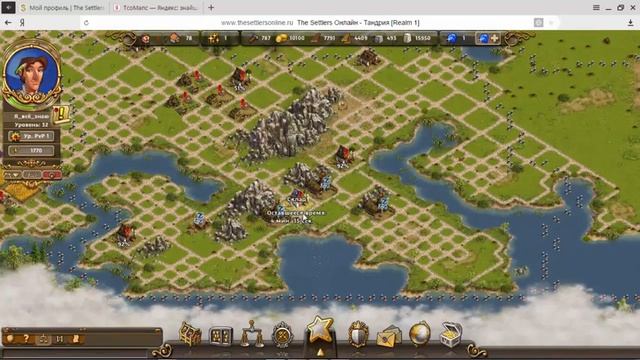Open the mail envelope icon
Screen dimensions: 640x360
(x=389, y=336)
